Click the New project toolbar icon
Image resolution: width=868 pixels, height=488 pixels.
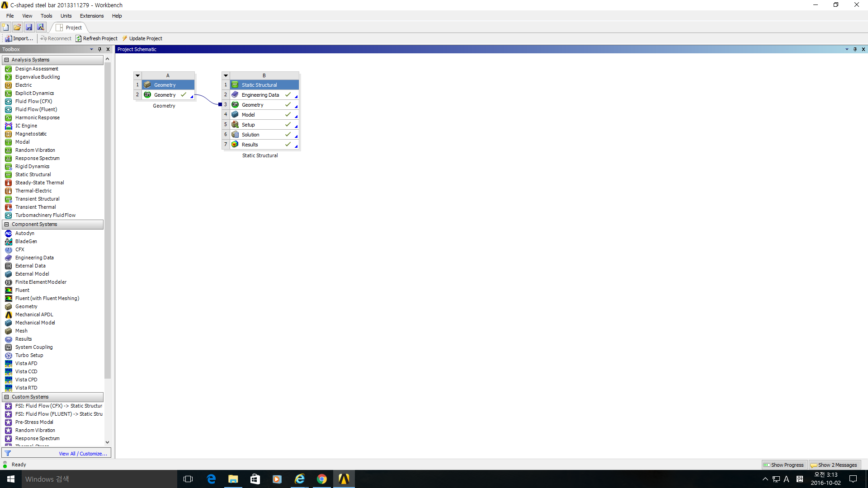[x=6, y=27]
